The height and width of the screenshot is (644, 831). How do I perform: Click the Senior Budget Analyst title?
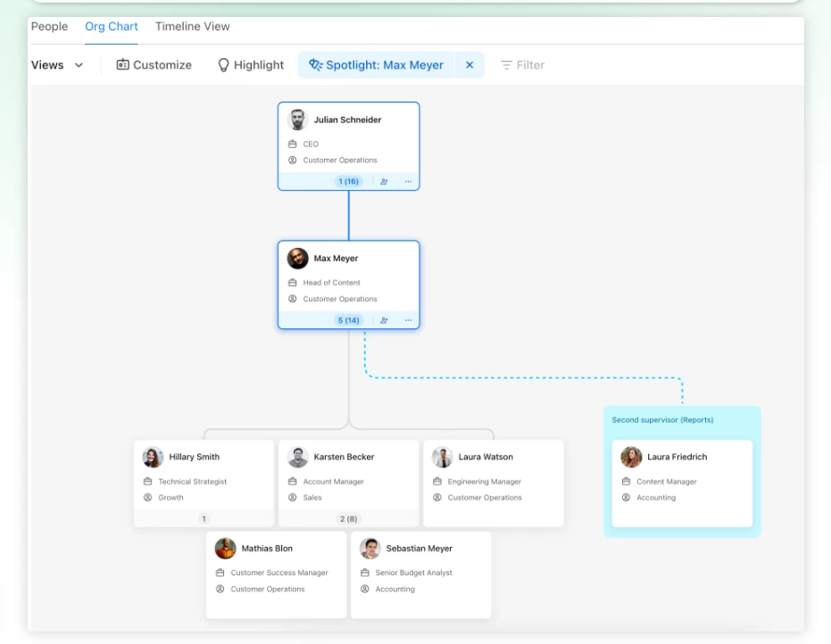pos(414,573)
